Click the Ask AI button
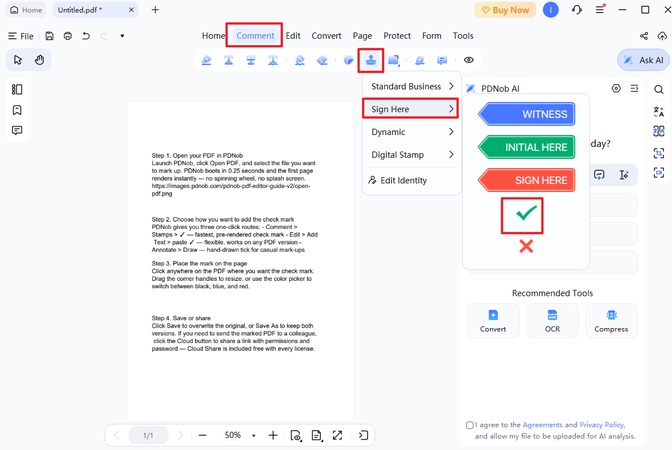672x450 pixels. pyautogui.click(x=643, y=60)
